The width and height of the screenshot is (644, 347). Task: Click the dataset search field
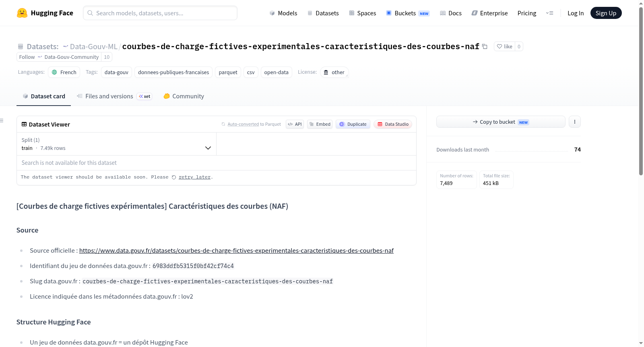tap(217, 163)
